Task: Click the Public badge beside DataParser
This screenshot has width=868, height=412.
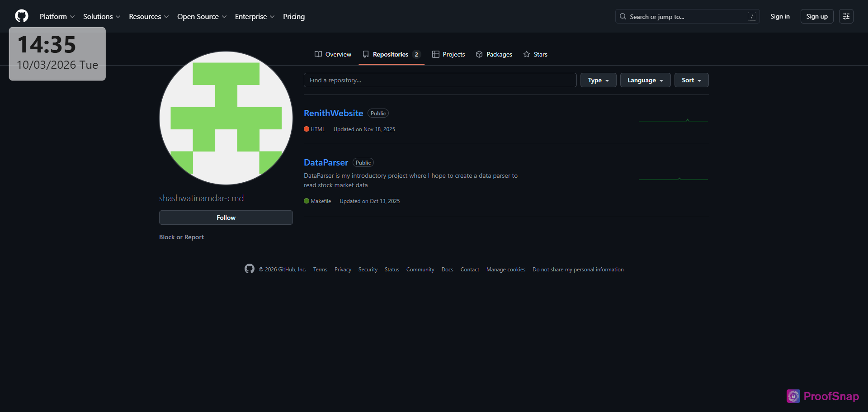Action: coord(363,163)
